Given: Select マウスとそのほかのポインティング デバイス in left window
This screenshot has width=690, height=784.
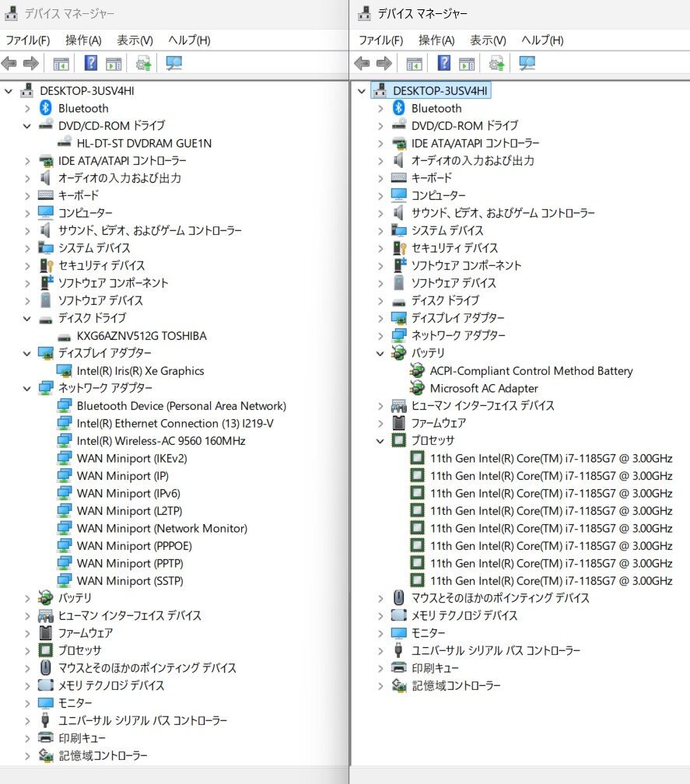Looking at the screenshot, I should [147, 668].
